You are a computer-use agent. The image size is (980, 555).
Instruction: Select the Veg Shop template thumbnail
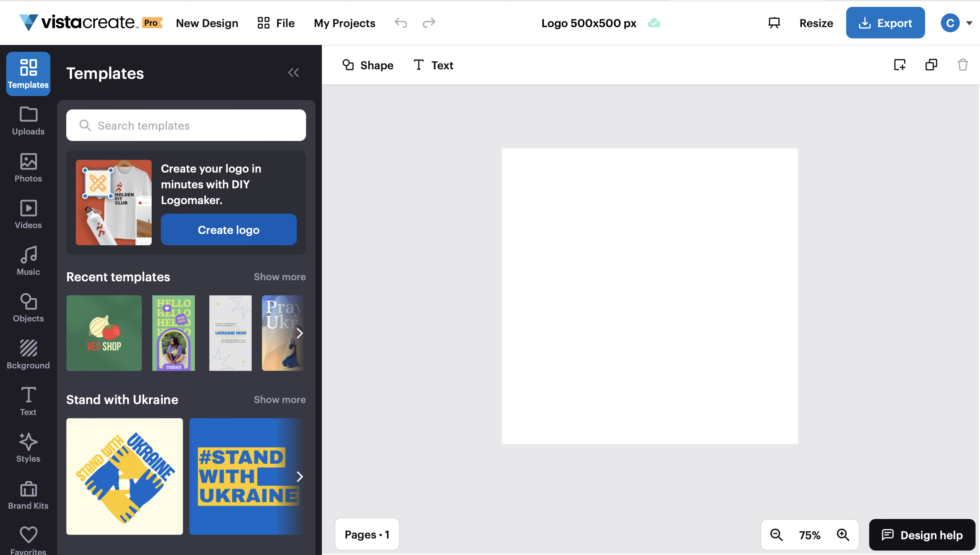(x=104, y=333)
